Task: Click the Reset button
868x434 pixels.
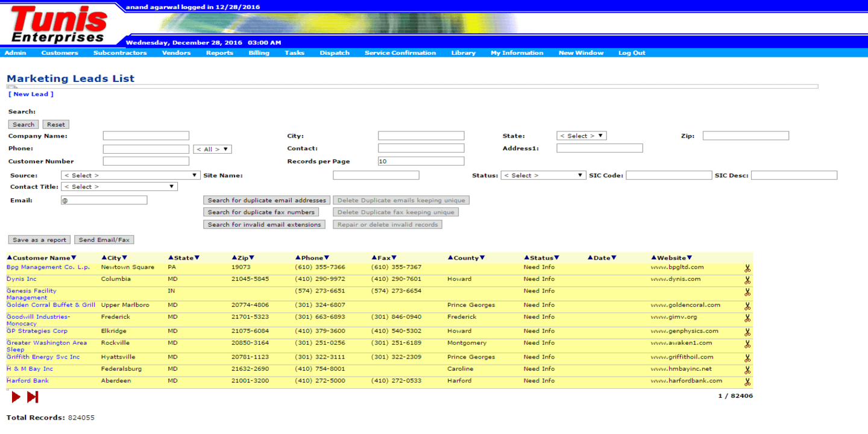Action: (x=56, y=124)
